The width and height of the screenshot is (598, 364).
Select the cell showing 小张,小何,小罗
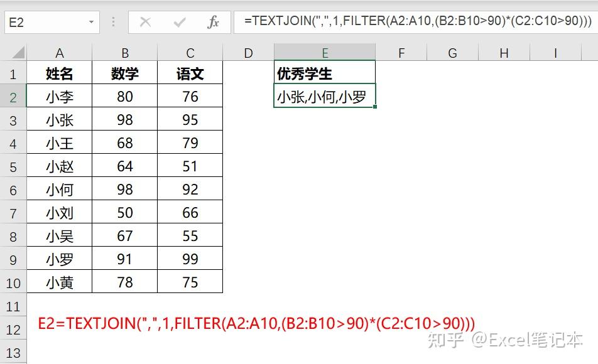[323, 96]
